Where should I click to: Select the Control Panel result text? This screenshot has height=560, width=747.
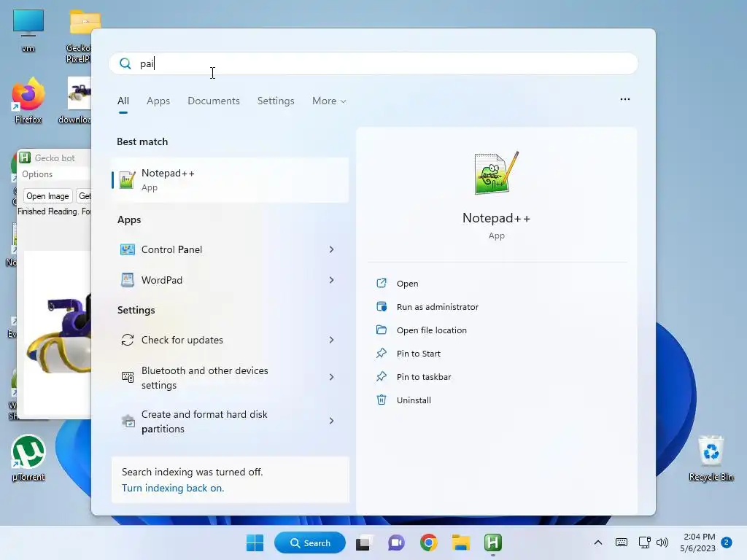[x=171, y=249]
